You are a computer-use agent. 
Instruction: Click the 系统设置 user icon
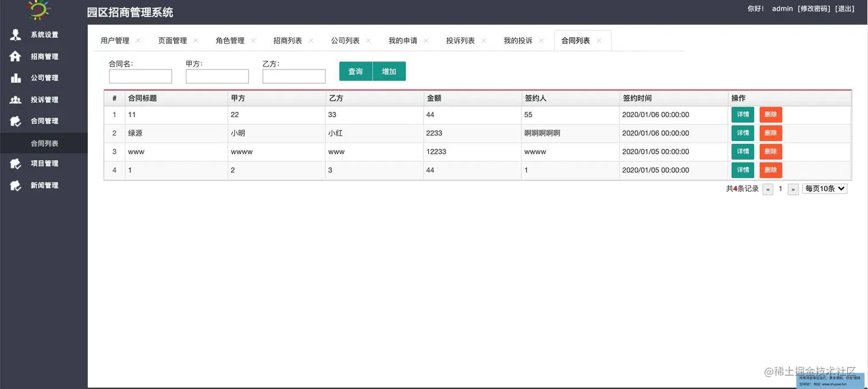coord(15,34)
